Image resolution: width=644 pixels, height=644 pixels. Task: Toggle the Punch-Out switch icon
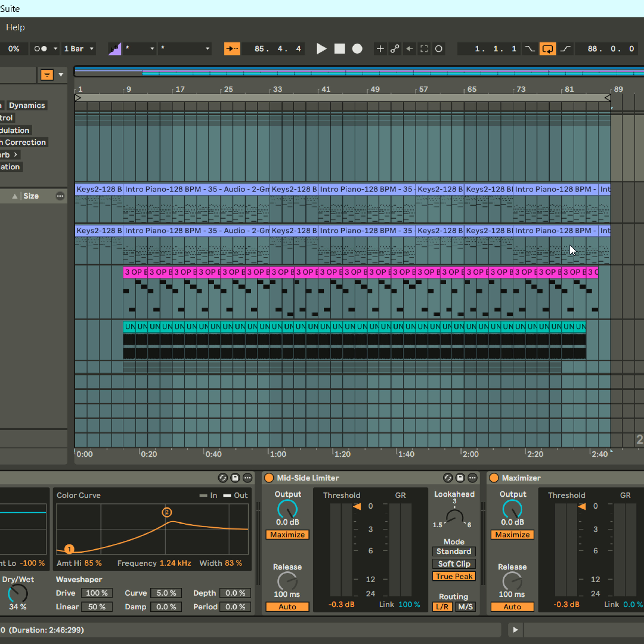tap(565, 49)
